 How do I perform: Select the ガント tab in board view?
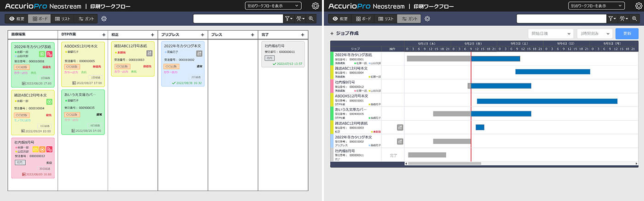click(87, 19)
